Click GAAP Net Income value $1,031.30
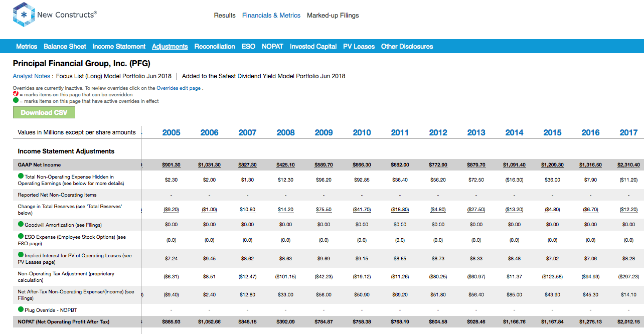The image size is (644, 334). pyautogui.click(x=209, y=165)
